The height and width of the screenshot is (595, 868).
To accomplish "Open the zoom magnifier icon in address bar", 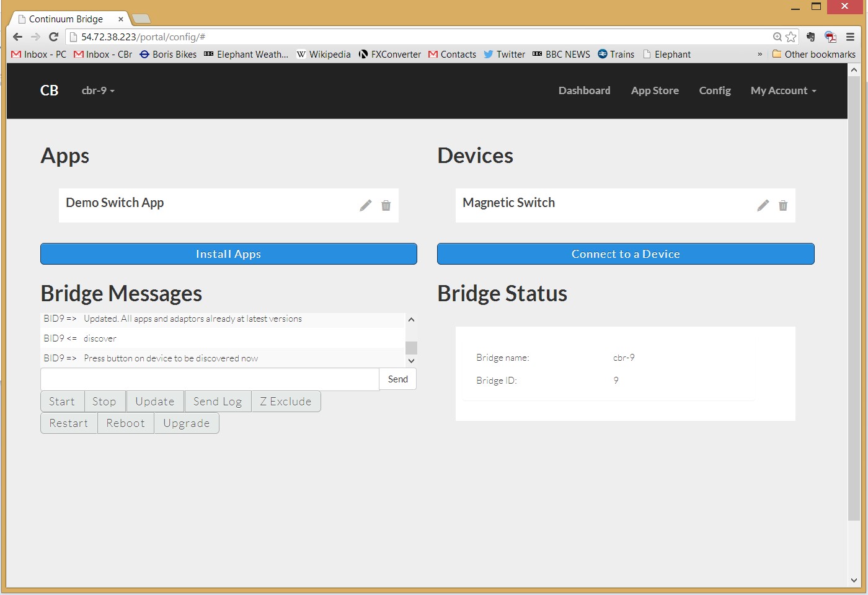I will coord(777,37).
